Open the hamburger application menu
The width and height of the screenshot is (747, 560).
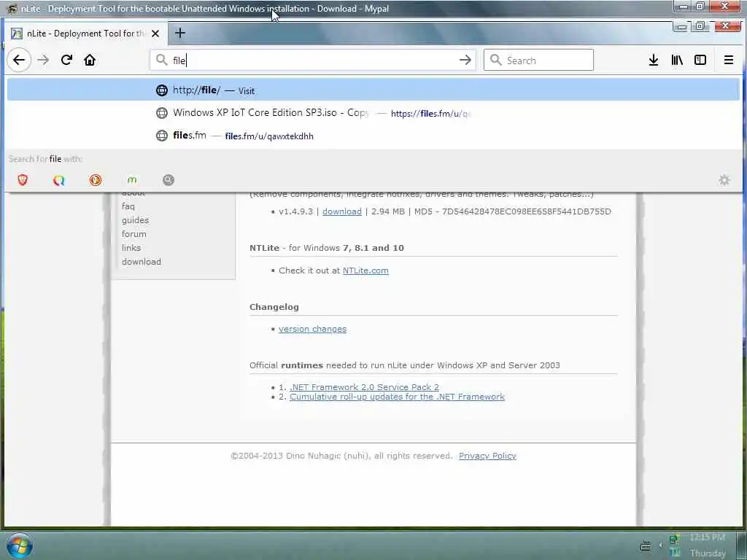(x=729, y=60)
